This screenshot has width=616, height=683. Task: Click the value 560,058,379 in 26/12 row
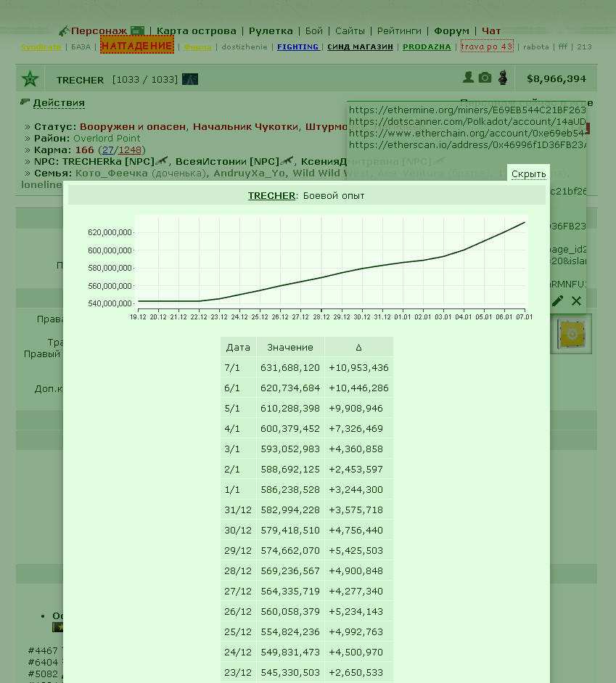[290, 612]
